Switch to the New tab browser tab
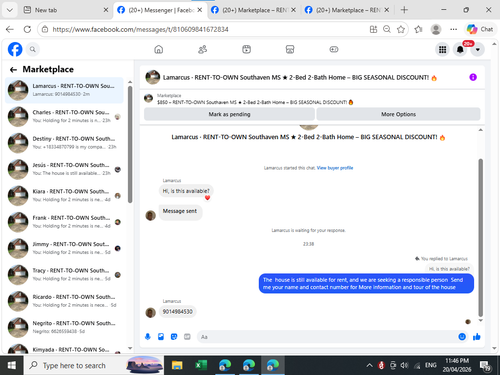500x375 pixels. 66,10
